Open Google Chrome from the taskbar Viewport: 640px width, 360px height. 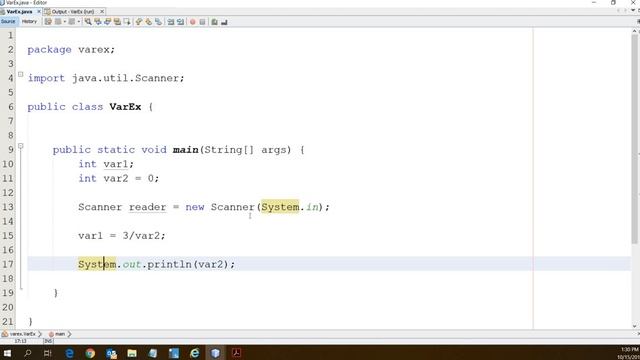(x=90, y=353)
